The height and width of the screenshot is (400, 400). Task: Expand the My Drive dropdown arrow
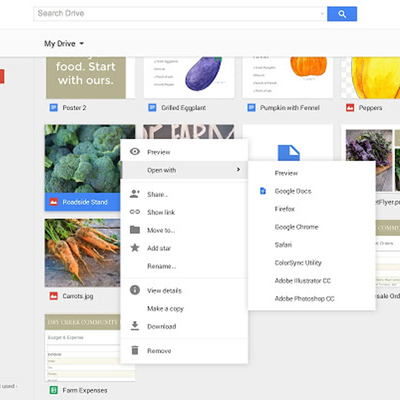[x=82, y=44]
